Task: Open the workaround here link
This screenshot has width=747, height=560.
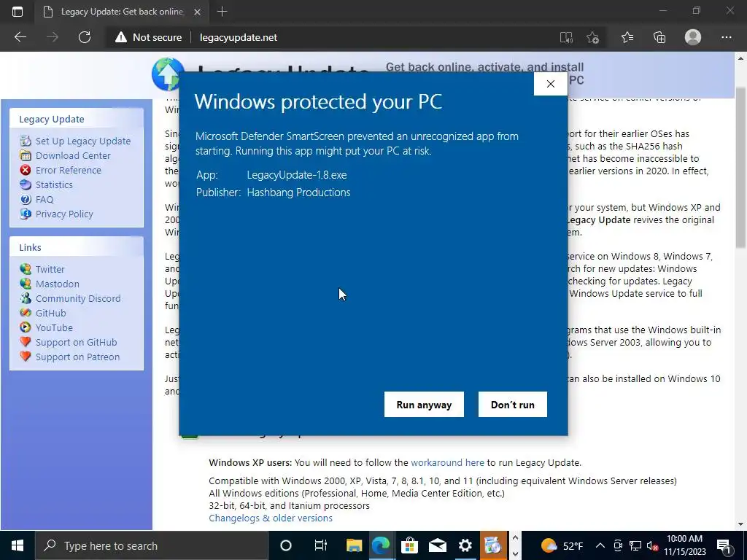Action: 447,462
